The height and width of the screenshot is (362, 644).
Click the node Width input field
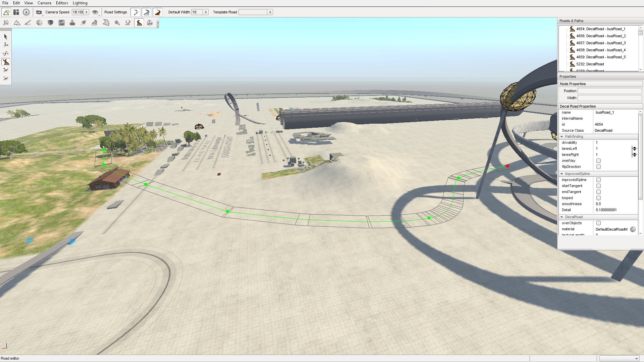609,98
